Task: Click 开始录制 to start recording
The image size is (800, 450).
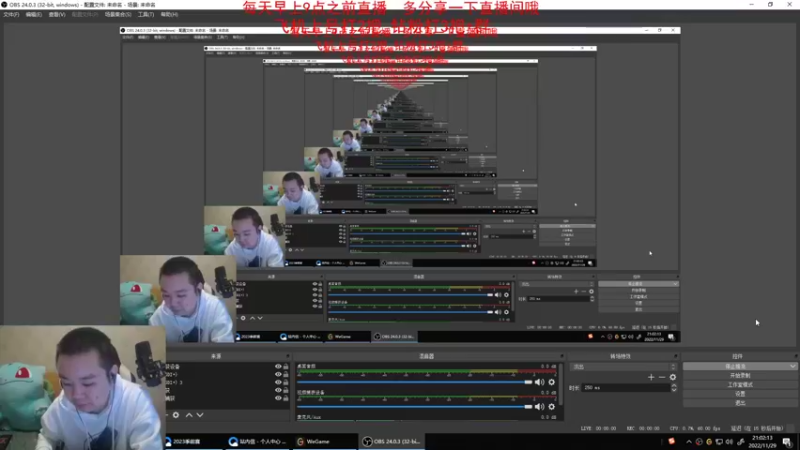Action: point(740,376)
